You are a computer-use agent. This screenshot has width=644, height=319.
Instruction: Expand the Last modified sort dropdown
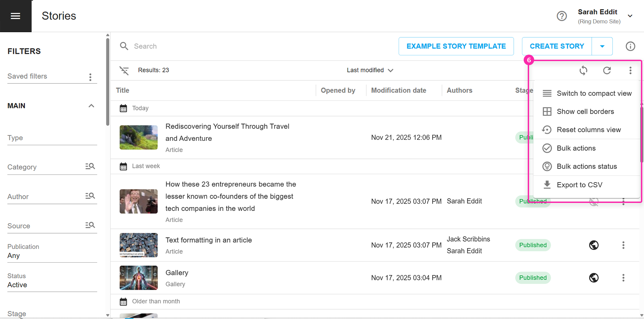[x=370, y=70]
